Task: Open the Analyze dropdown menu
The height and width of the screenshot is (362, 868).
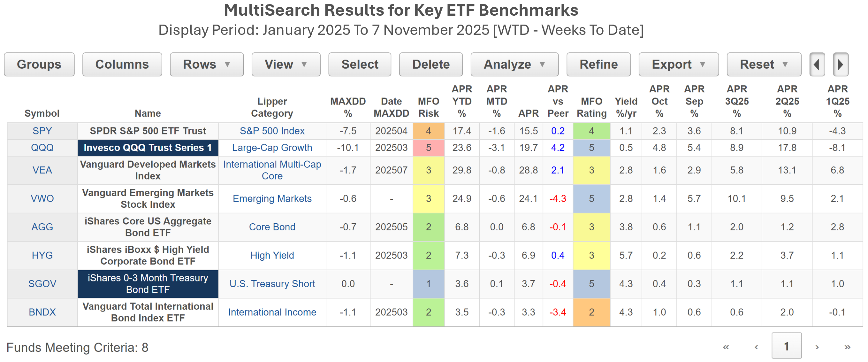Action: pyautogui.click(x=514, y=64)
